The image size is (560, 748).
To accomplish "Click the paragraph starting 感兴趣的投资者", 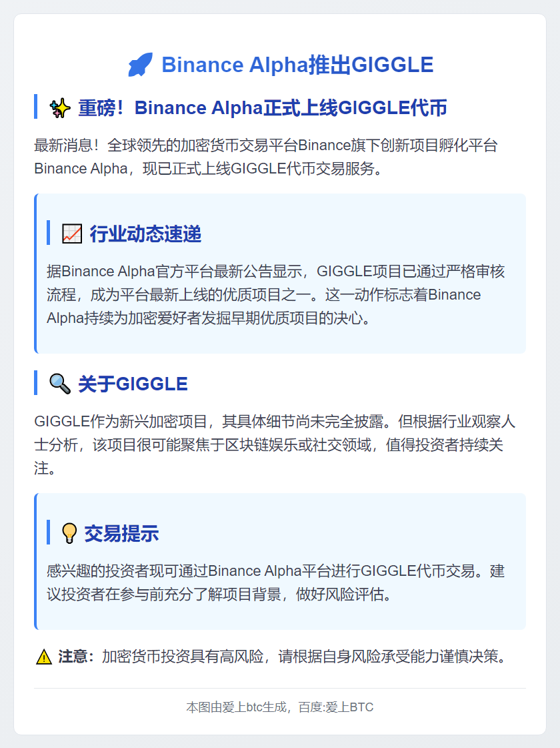I will (x=275, y=583).
